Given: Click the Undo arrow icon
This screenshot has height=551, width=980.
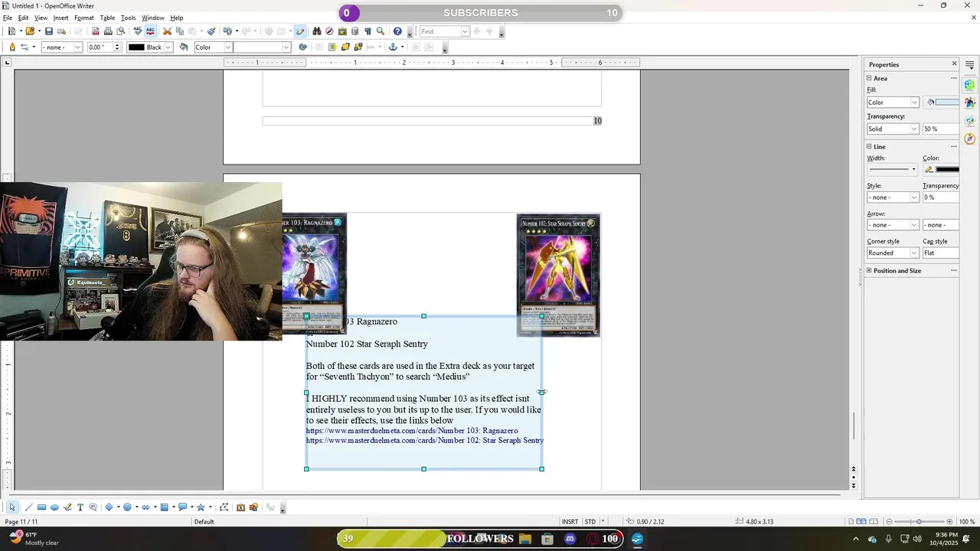Looking at the screenshot, I should point(227,31).
